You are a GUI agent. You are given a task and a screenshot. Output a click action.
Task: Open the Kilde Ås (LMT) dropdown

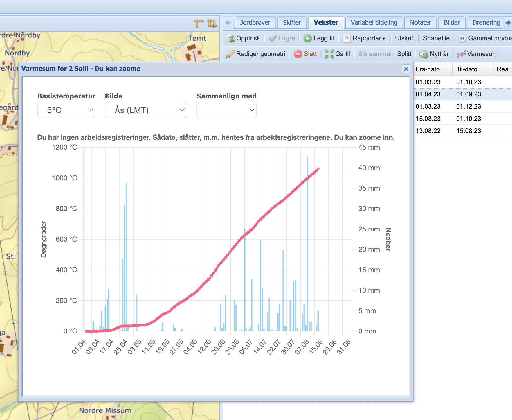tap(146, 110)
